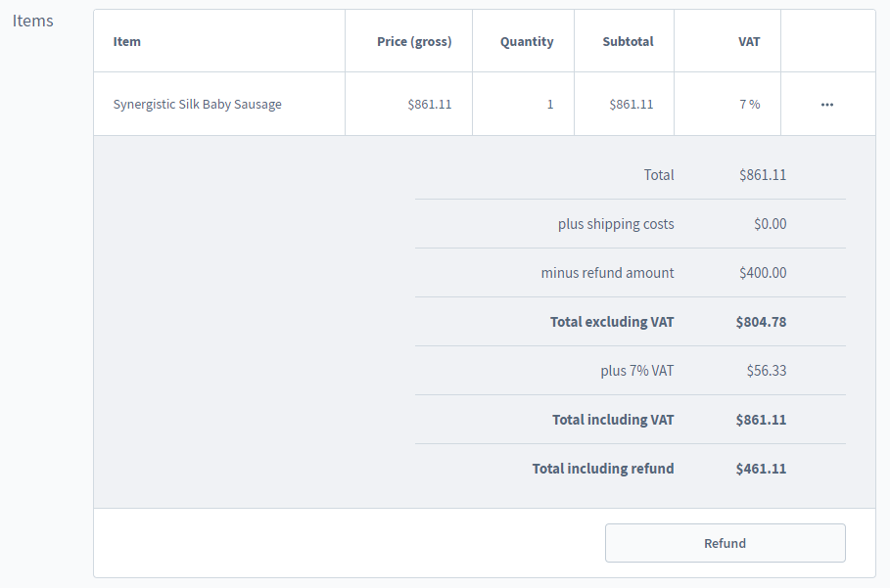Click the plus 7% VAT amount $56.33

[767, 371]
